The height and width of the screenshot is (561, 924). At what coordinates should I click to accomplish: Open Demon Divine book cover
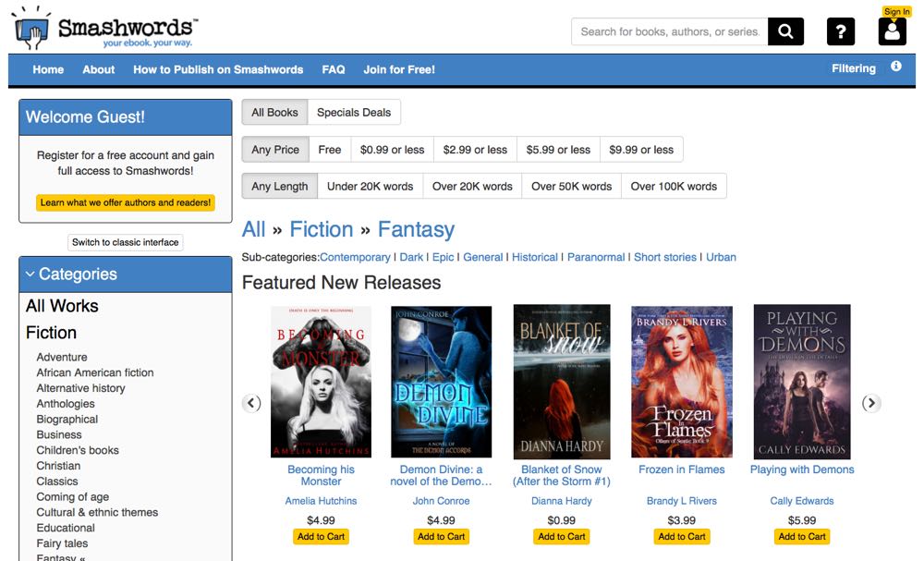pos(442,382)
